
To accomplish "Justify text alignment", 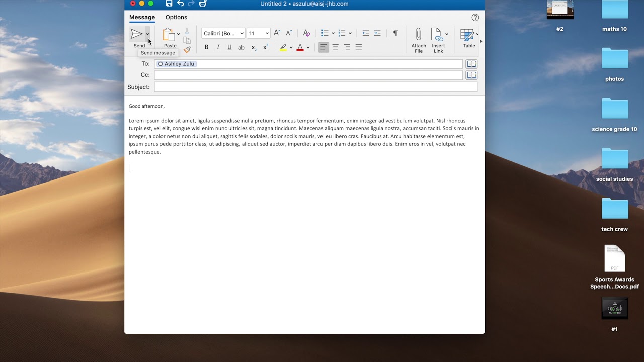I will [359, 47].
